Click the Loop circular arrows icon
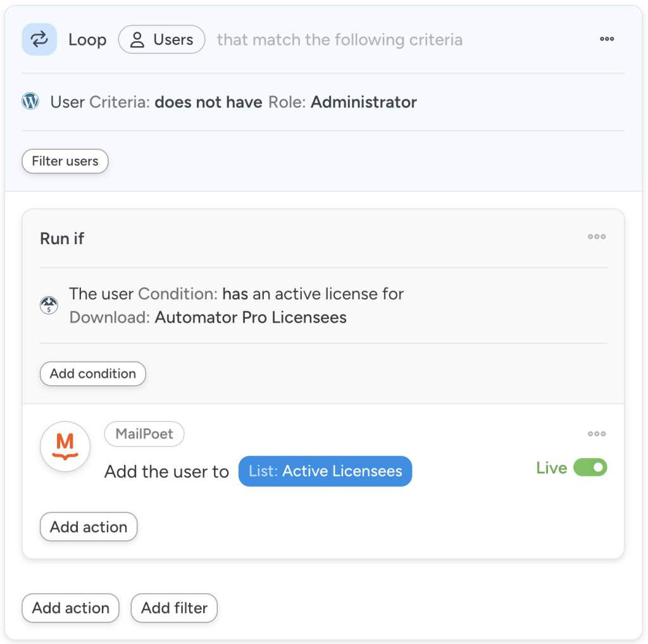This screenshot has width=648, height=644. tap(39, 39)
